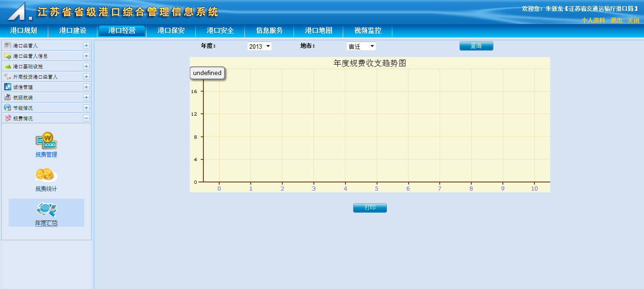644x289 pixels.
Task: Collapse the 规费情况 section
Action: [x=86, y=118]
